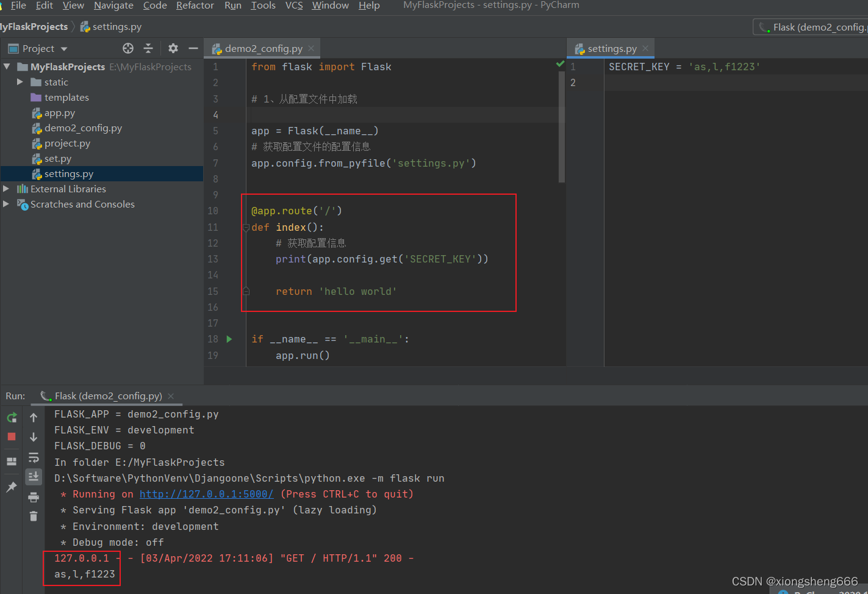Click line 7 app.config.from_pyfile code
The width and height of the screenshot is (868, 594).
[x=364, y=163]
